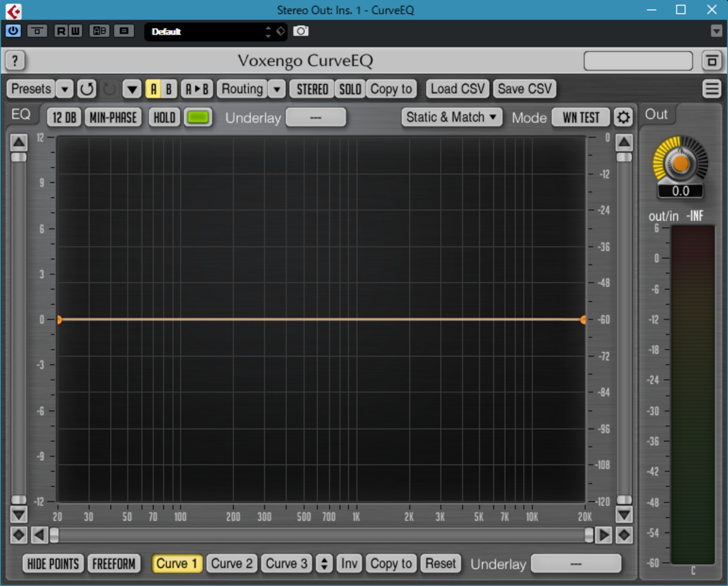Switch to Curve 3 tab
Viewport: 728px width, 586px height.
pyautogui.click(x=286, y=564)
